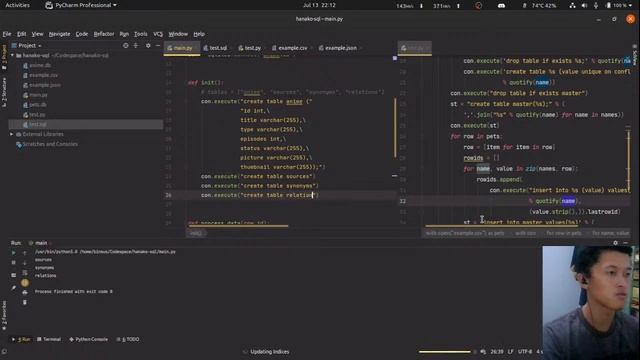The height and width of the screenshot is (360, 640).
Task: Open the Edit menu
Action: [x=22, y=34]
